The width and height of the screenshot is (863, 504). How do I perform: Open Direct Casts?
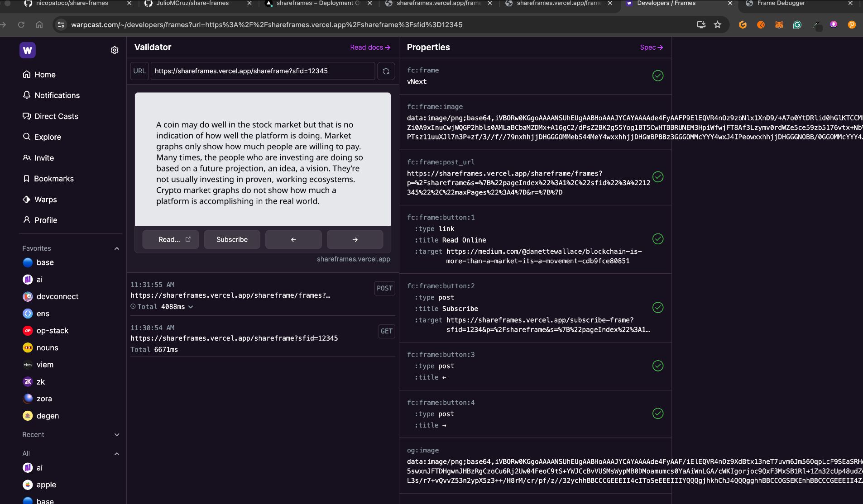[x=51, y=116]
